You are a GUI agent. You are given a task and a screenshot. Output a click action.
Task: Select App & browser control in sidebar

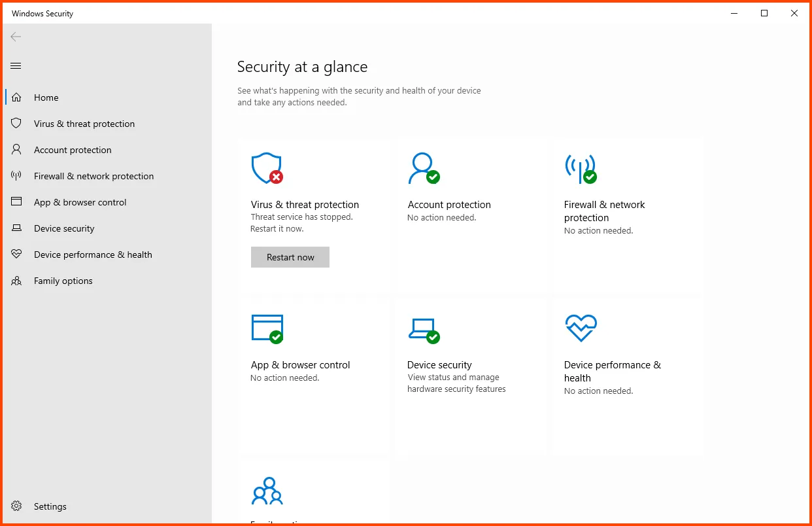coord(108,202)
